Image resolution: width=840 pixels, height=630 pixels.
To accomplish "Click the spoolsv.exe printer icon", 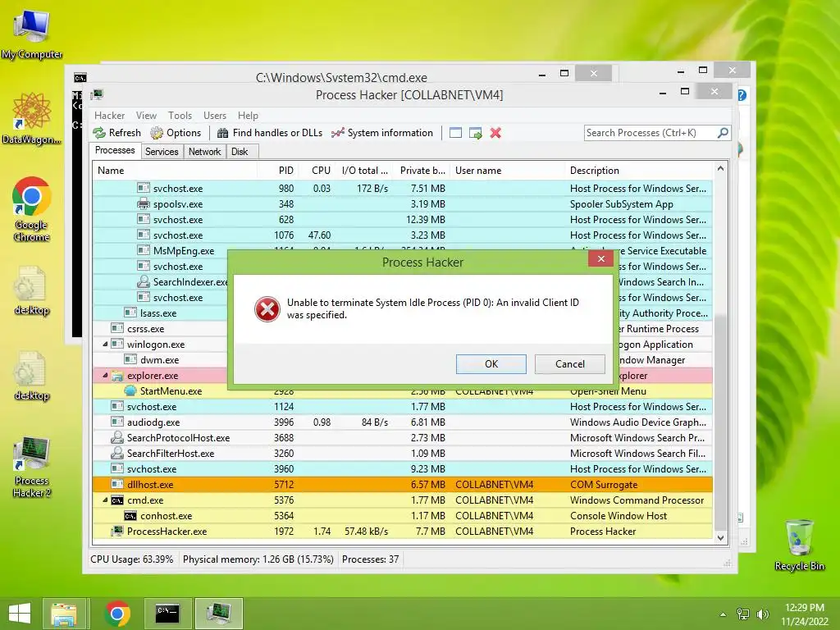I will 143,203.
